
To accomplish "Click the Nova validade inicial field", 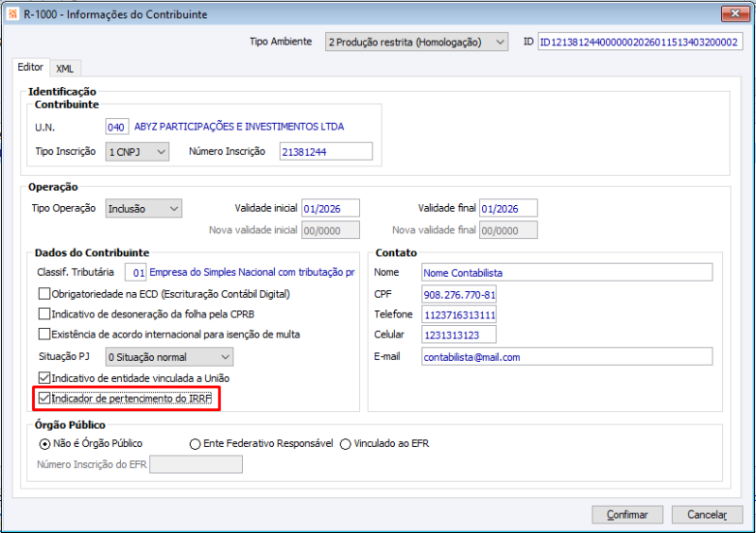I will [331, 230].
